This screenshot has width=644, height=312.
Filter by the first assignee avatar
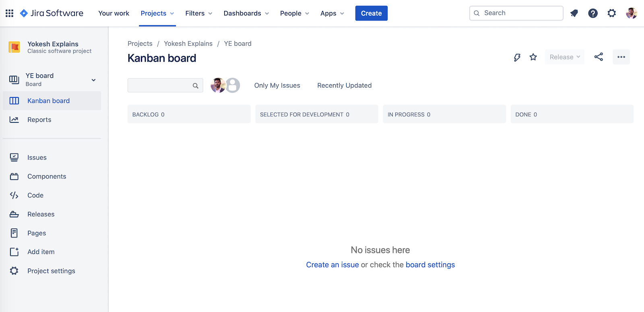pyautogui.click(x=218, y=85)
